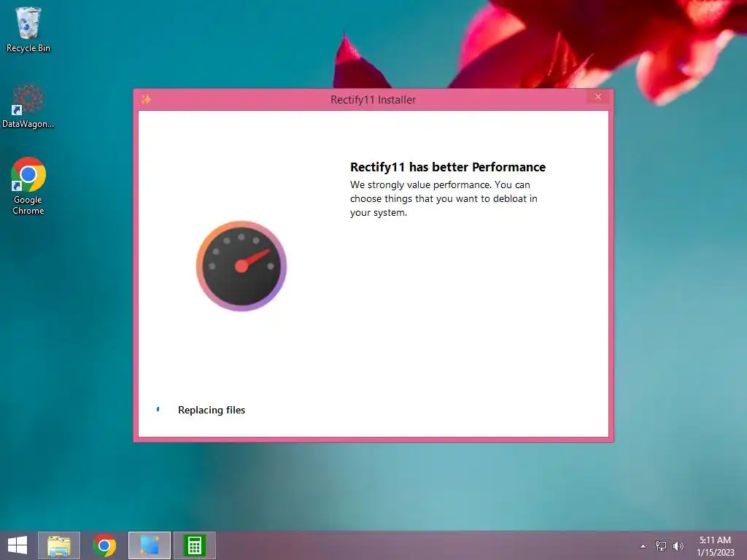Click the Rectify11 Installer sparkle title icon

(x=146, y=99)
